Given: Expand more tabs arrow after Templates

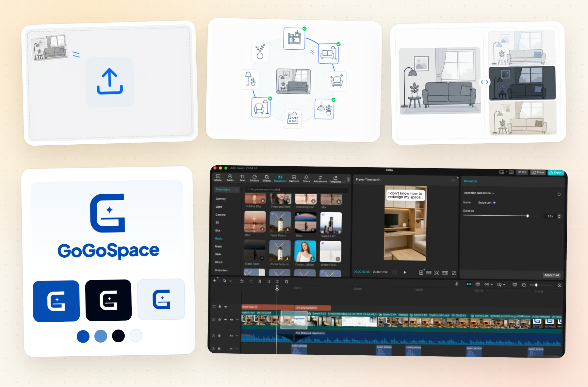Looking at the screenshot, I should coord(348,179).
